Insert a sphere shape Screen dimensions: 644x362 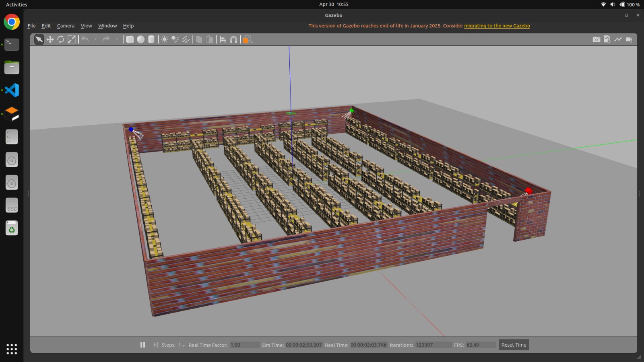tap(140, 39)
